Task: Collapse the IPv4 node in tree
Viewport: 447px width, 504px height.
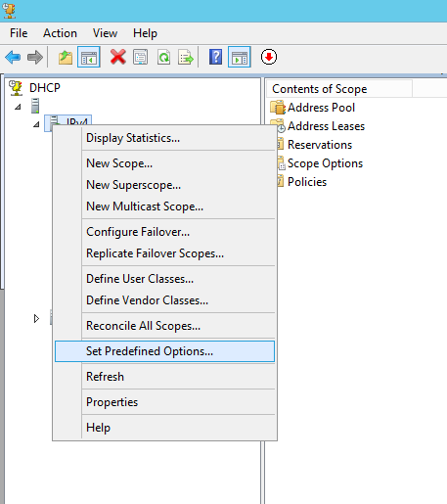Action: 36,124
